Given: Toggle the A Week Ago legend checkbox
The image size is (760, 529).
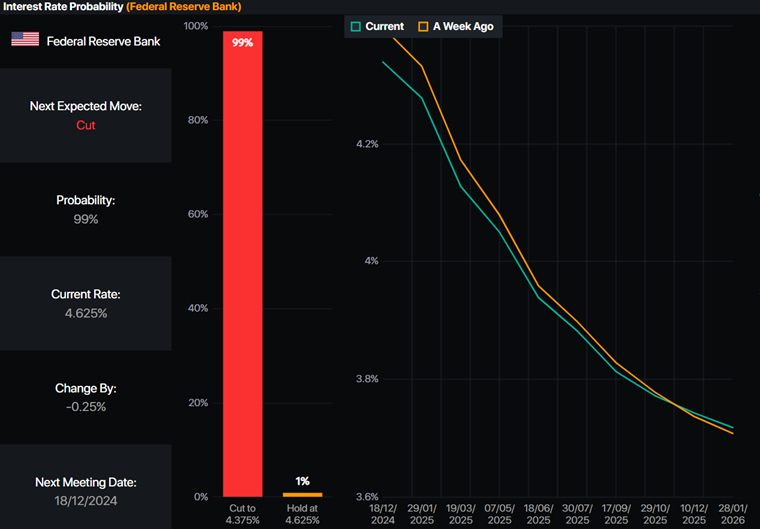Looking at the screenshot, I should coord(424,26).
